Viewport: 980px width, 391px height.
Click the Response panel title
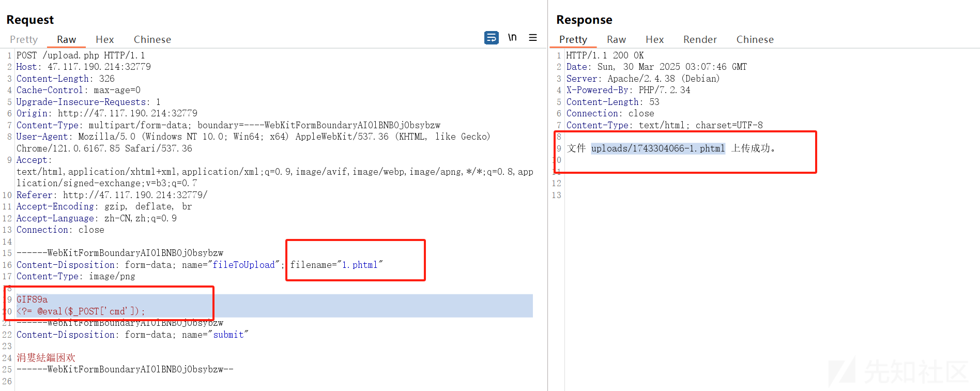click(584, 20)
